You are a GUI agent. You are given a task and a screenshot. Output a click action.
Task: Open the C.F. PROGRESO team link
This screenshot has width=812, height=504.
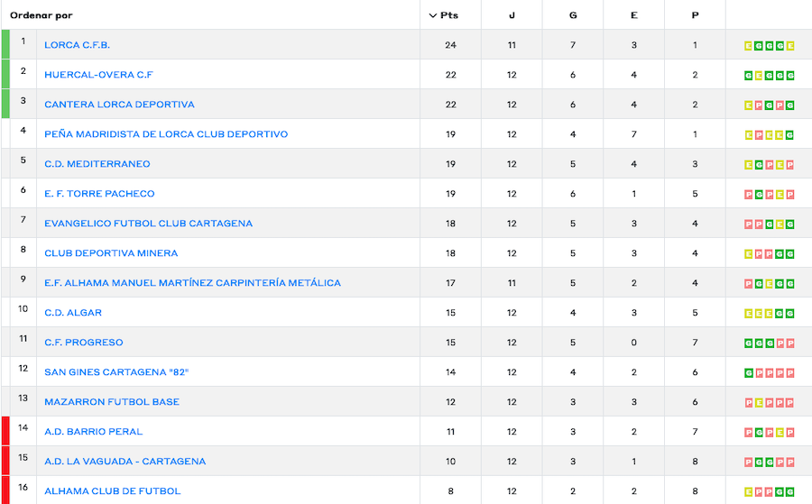coord(83,343)
